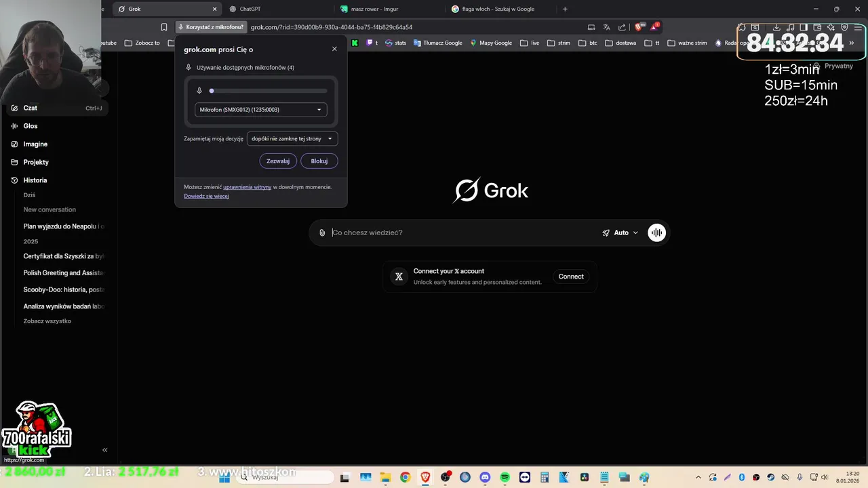Image resolution: width=868 pixels, height=488 pixels.
Task: Open the Mapy Google bookmark
Action: coord(492,43)
